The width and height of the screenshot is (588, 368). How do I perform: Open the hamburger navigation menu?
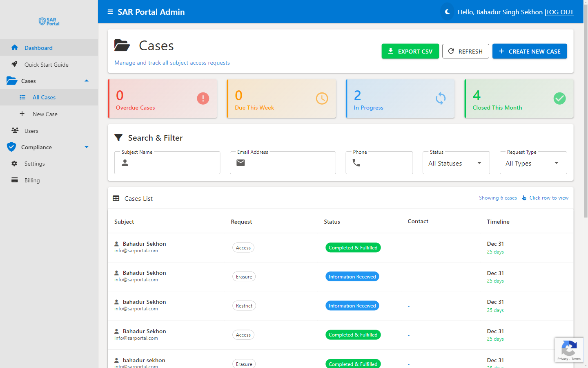(x=110, y=12)
